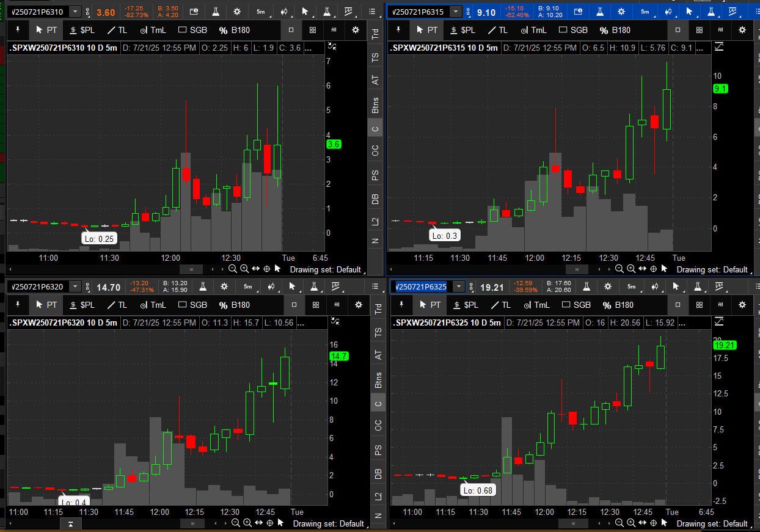
Task: Open 5m timeframe dropdown in P6315 chart
Action: point(645,12)
